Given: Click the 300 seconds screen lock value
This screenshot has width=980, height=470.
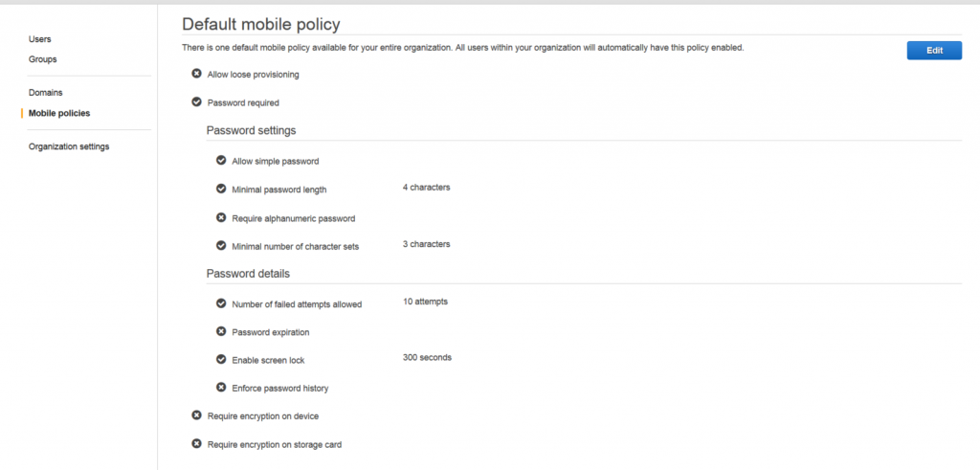Looking at the screenshot, I should (428, 357).
